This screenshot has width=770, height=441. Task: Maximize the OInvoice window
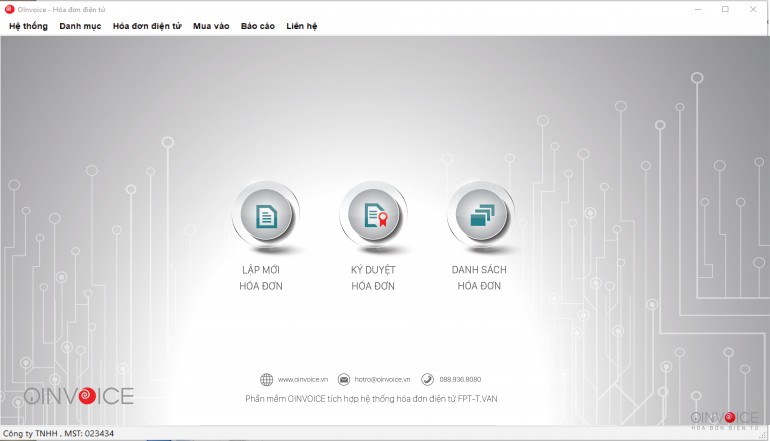[x=725, y=9]
